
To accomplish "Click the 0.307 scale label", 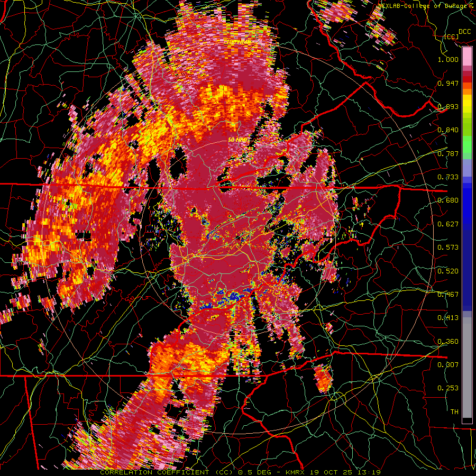I will tap(448, 365).
